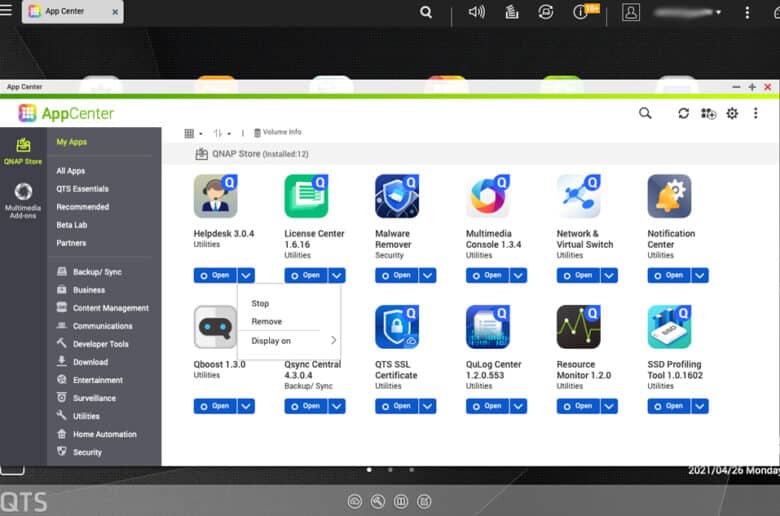780x516 pixels.
Task: Select My Apps in the sidebar
Action: point(72,142)
